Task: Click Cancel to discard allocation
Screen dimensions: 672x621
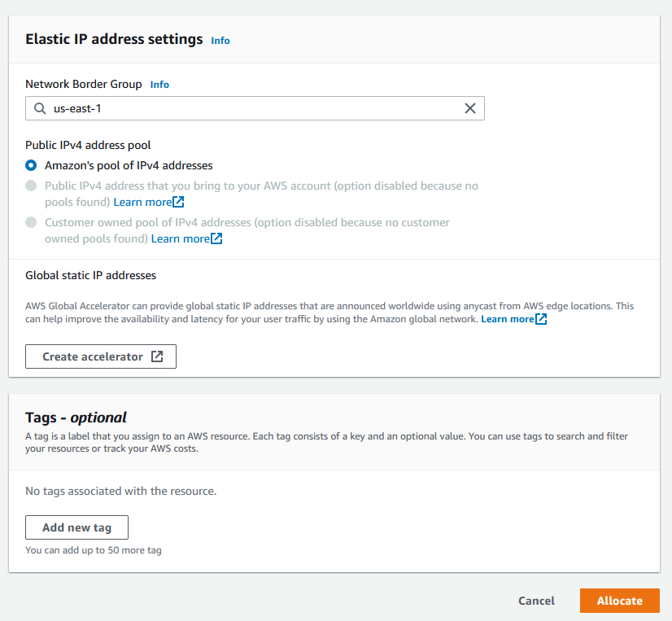Action: [x=537, y=601]
